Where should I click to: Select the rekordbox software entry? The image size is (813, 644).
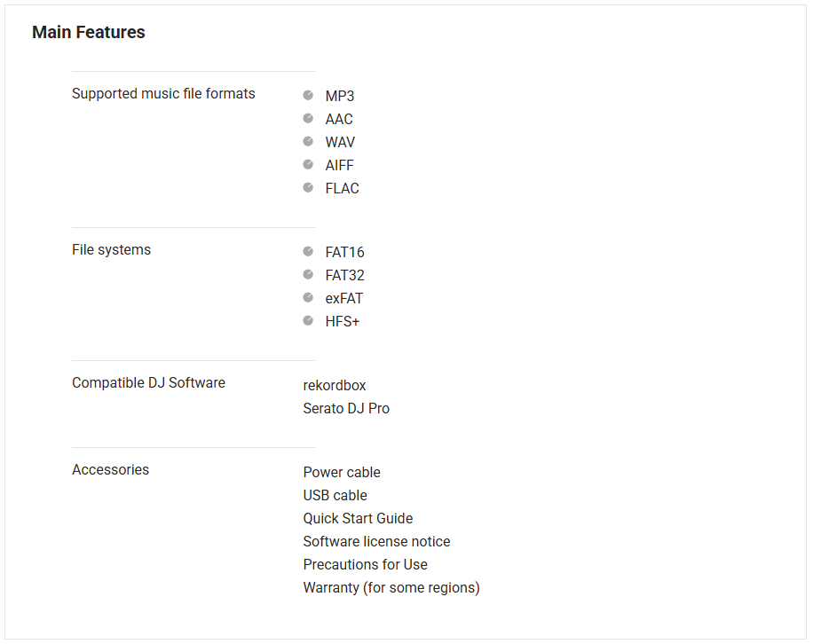click(x=335, y=386)
